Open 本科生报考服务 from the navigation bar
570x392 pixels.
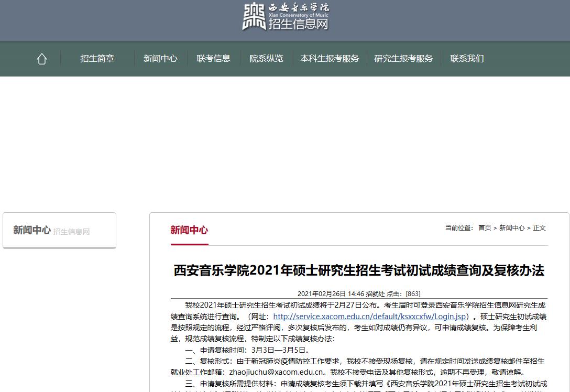(x=330, y=59)
